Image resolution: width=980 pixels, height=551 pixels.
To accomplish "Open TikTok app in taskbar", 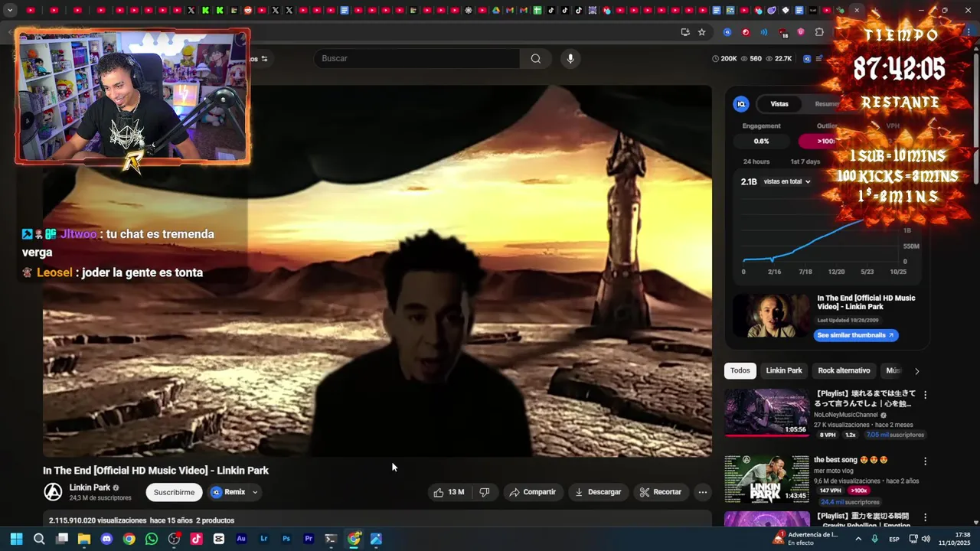I will click(x=196, y=539).
